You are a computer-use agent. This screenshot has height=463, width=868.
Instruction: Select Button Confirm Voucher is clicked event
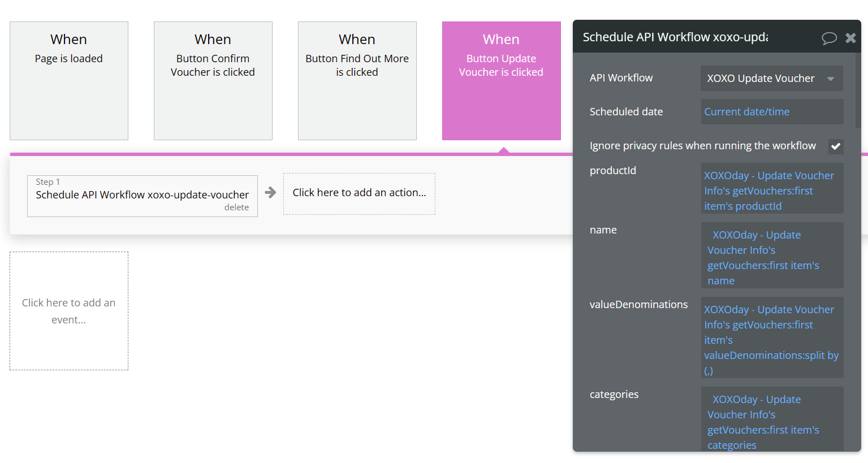tap(213, 81)
